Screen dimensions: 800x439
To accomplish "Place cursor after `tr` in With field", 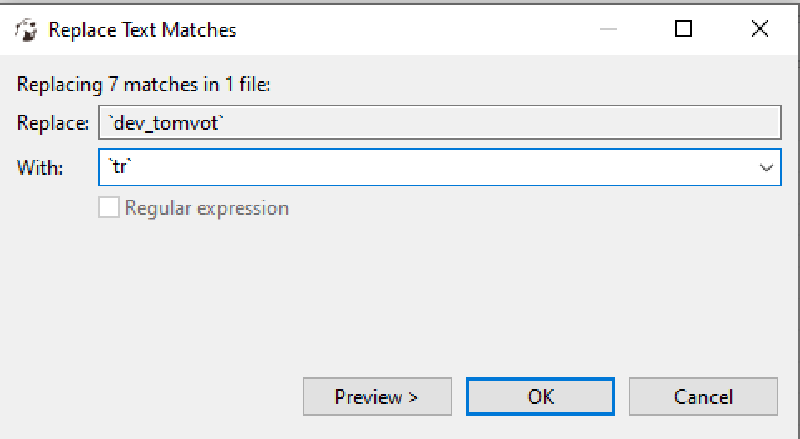I will (135, 168).
